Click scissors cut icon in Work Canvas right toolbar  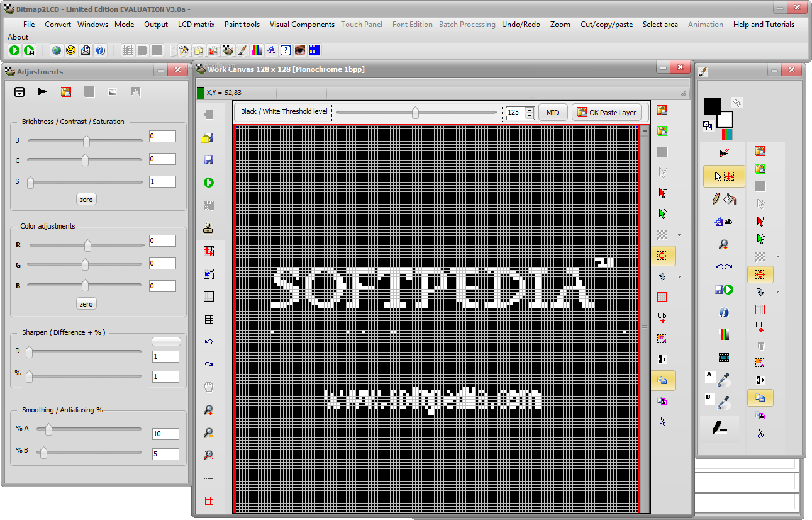tap(662, 422)
